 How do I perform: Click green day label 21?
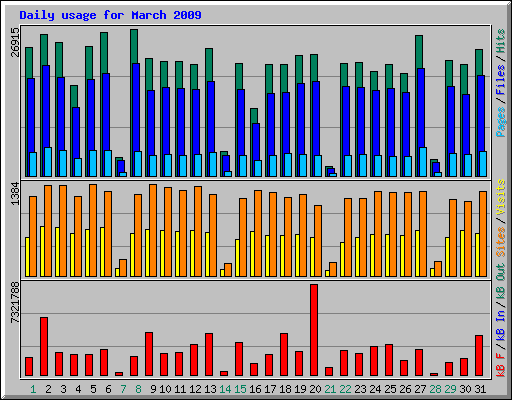[330, 389]
